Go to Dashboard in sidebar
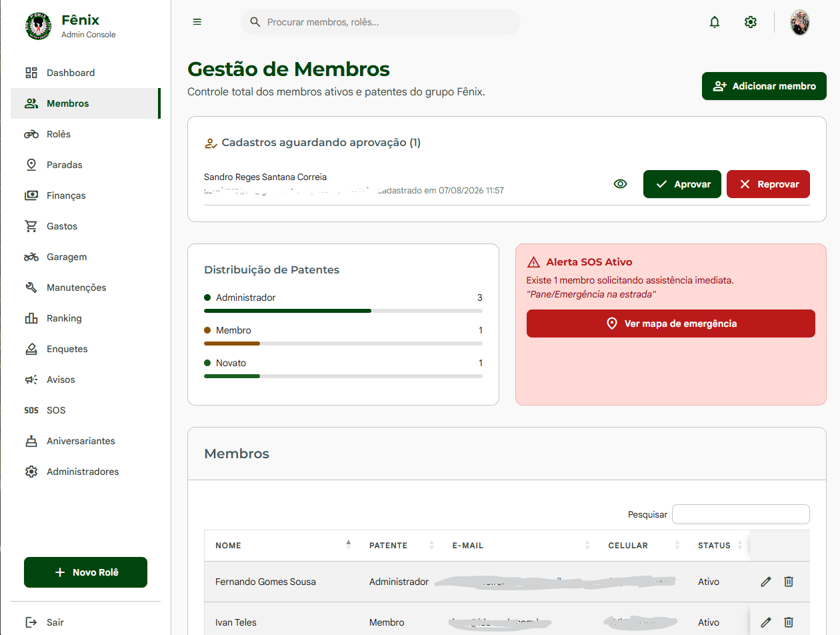The image size is (840, 635). click(x=85, y=73)
